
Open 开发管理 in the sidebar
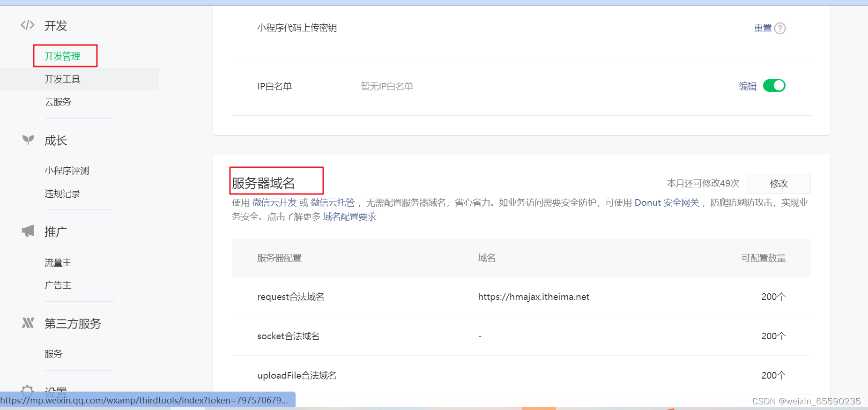click(x=62, y=56)
